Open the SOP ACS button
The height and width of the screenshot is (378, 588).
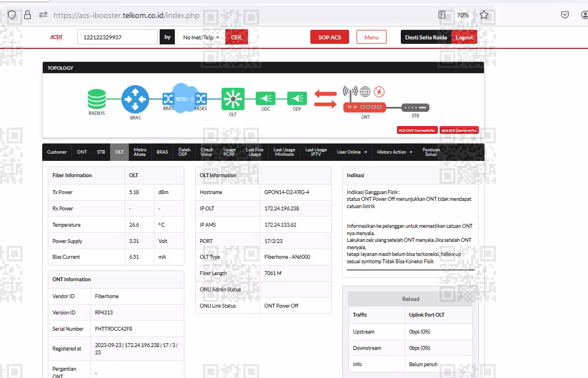click(x=329, y=37)
